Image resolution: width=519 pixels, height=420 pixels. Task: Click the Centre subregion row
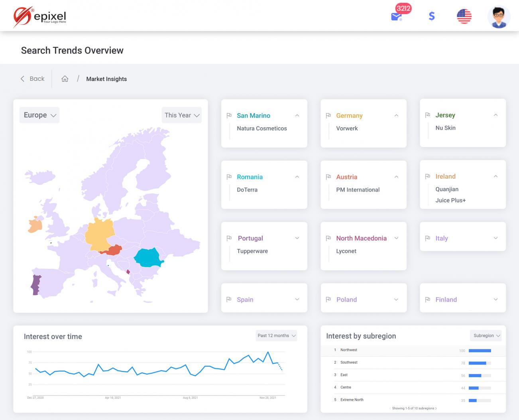(x=413, y=387)
